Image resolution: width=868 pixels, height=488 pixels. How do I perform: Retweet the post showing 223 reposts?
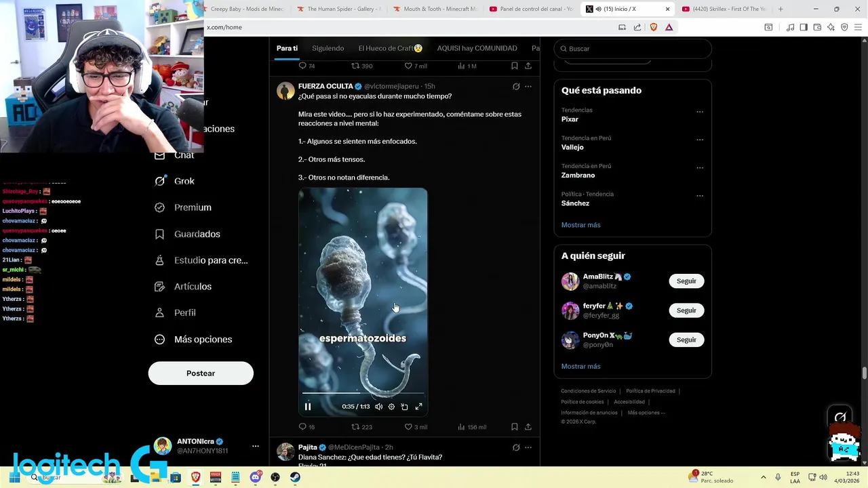(355, 427)
